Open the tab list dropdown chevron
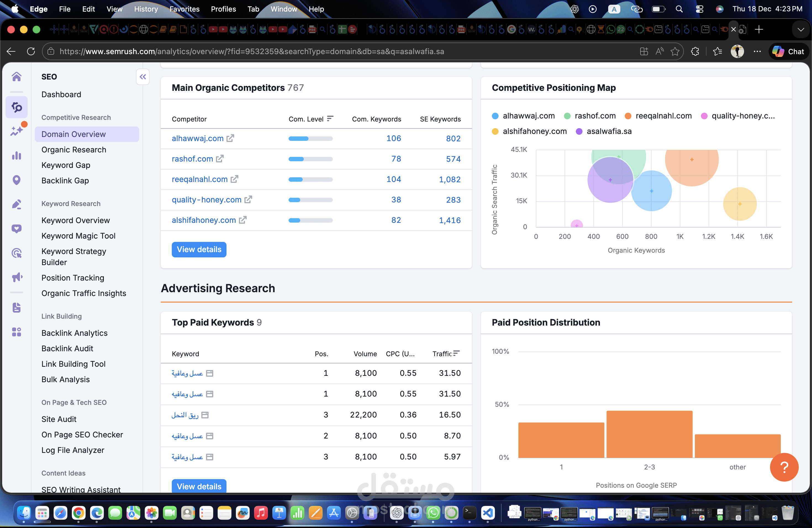 [800, 30]
